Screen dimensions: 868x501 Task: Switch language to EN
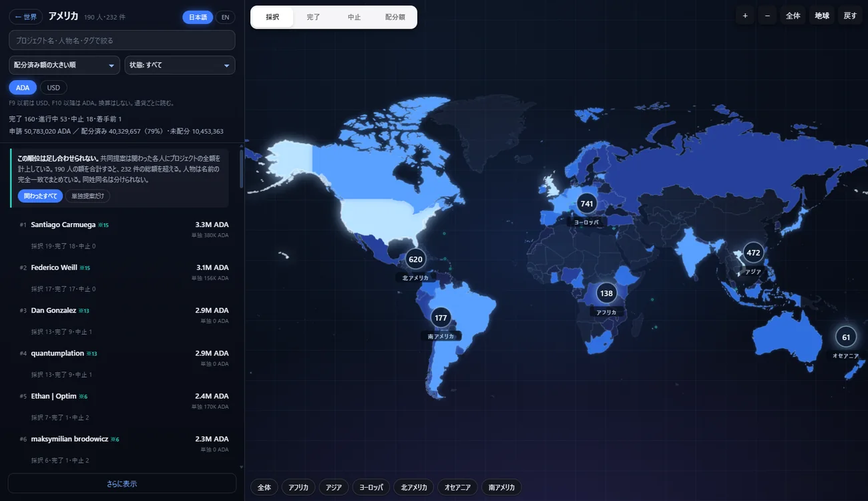(225, 17)
